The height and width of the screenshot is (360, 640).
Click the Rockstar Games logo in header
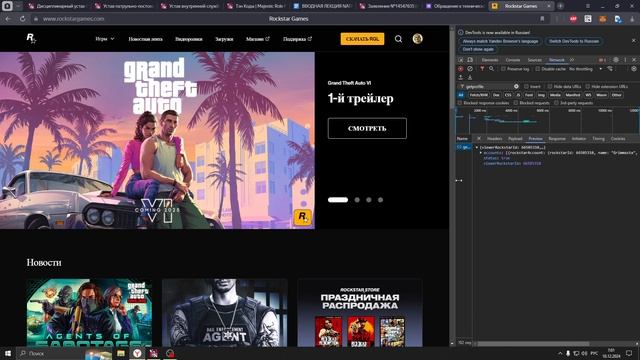pos(31,38)
